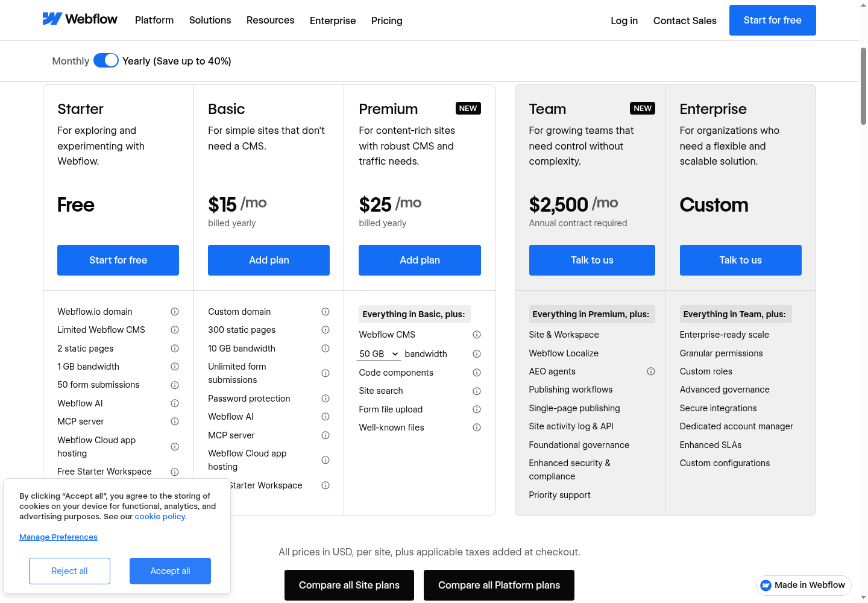Open Manage Preferences link
The width and height of the screenshot is (868, 603).
[x=58, y=537]
